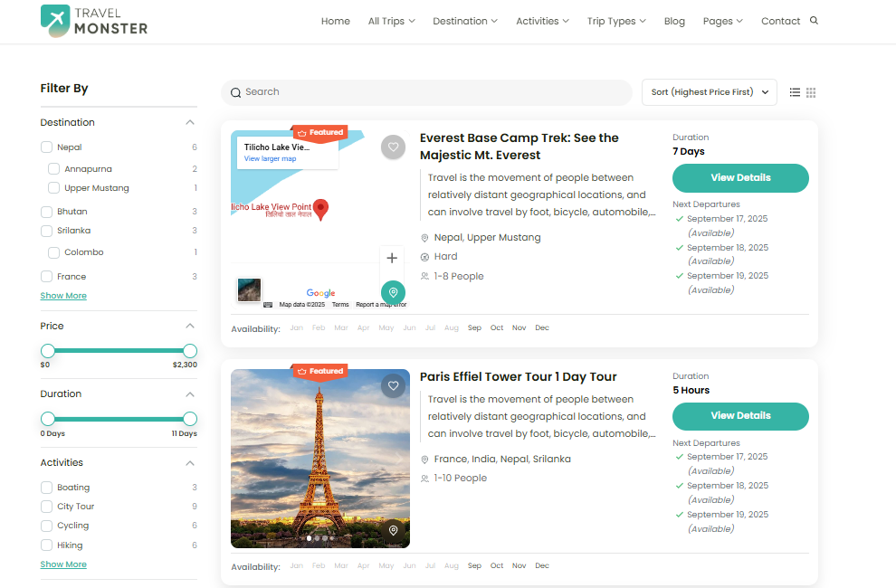Screen dimensions: 896x588
Task: Add Paris Eiffel Tower tour to wishlist
Action: click(393, 385)
